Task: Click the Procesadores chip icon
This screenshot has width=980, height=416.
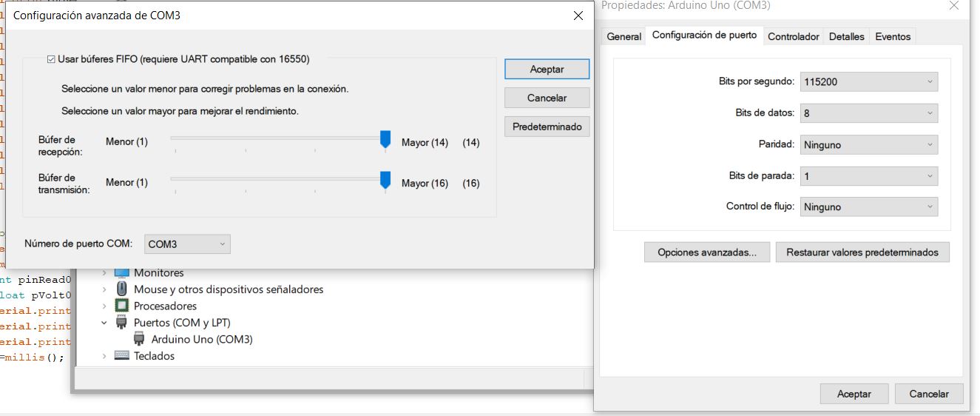Action: pyautogui.click(x=122, y=306)
